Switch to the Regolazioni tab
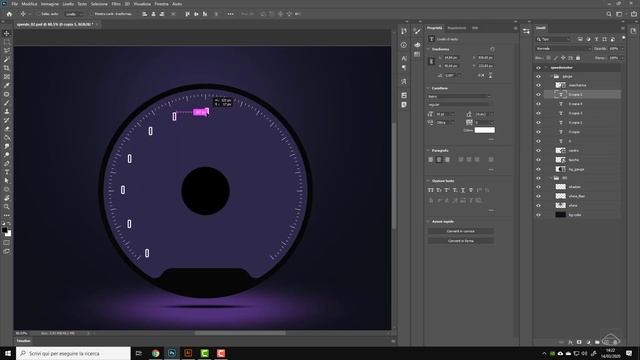 456,28
